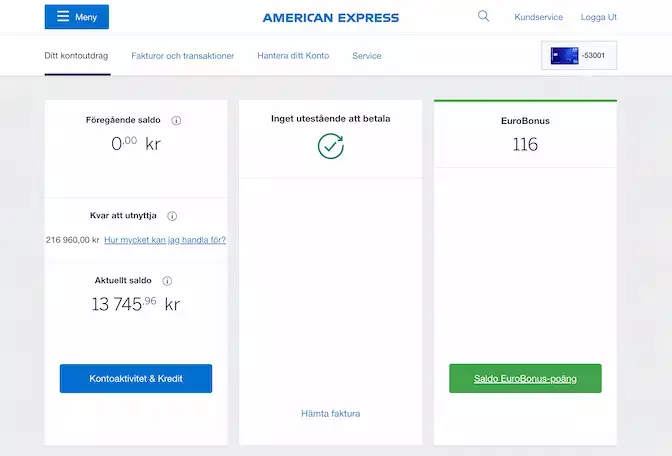Select the blue card ending in 53001
This screenshot has width=672, height=456.
point(578,56)
